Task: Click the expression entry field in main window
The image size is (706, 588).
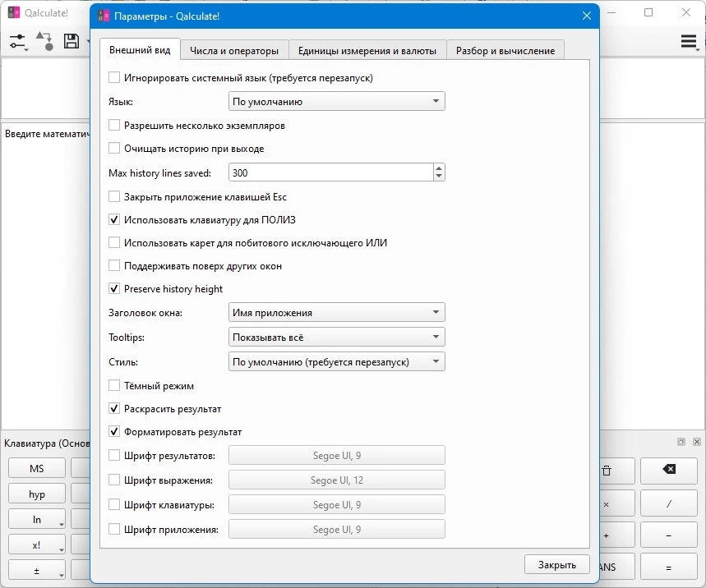Action: (46, 89)
